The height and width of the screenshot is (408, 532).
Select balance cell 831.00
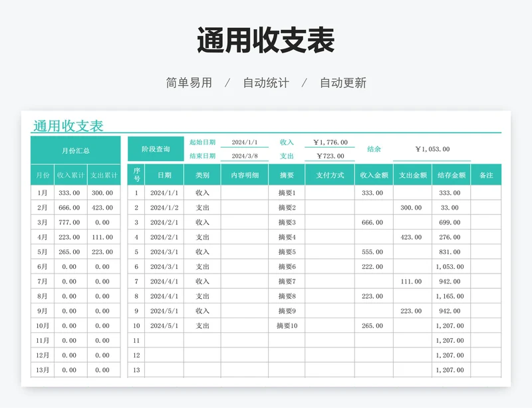point(450,252)
